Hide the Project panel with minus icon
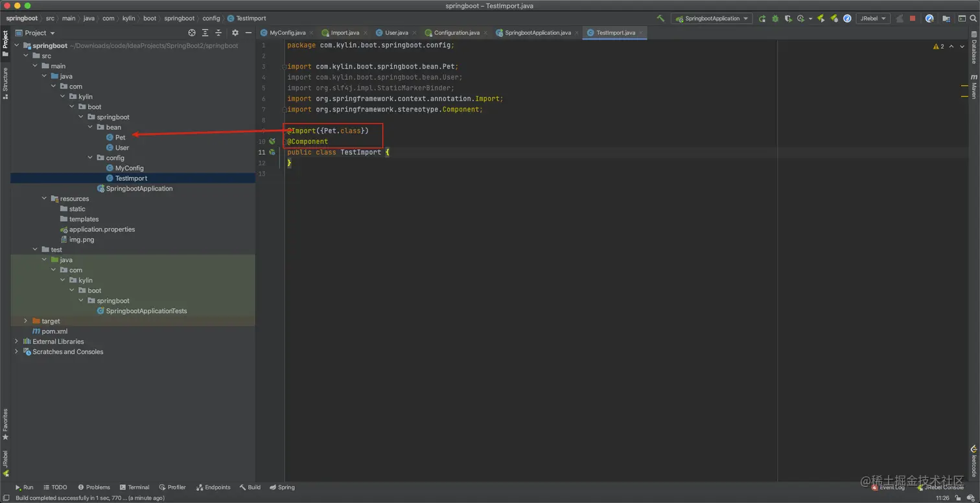980x503 pixels. 248,32
